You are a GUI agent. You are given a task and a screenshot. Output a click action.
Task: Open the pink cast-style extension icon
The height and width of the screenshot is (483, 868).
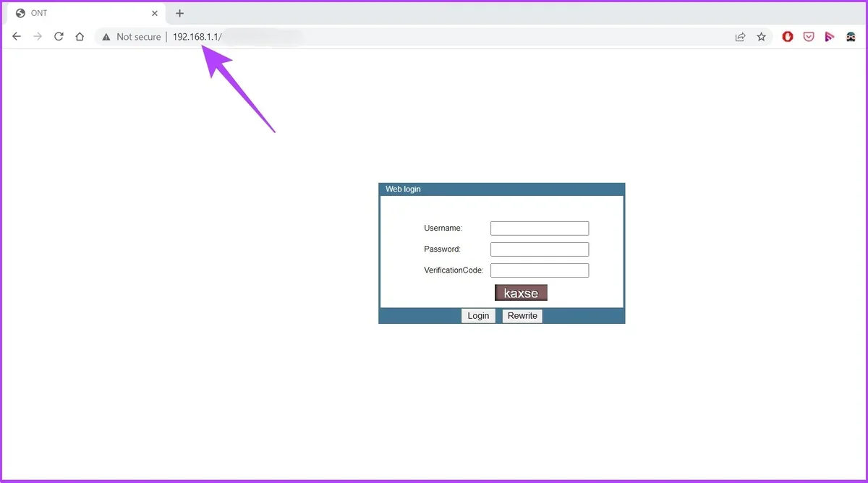click(x=830, y=37)
